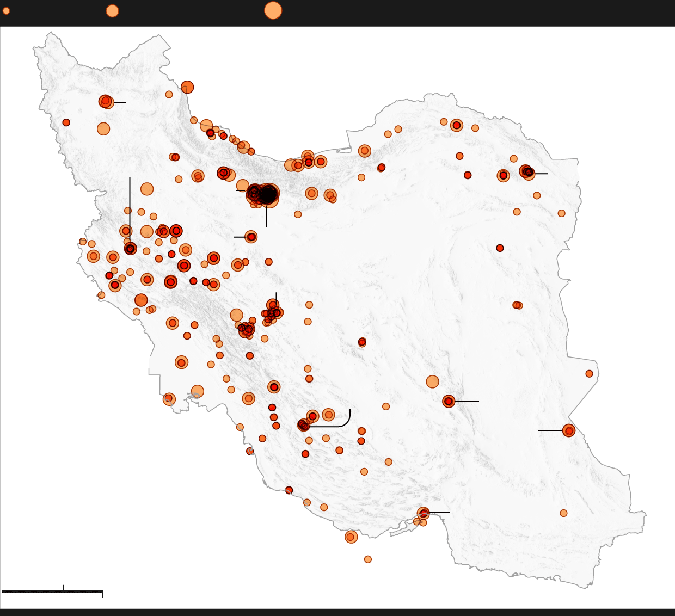Select the marker at the bottom of the long vertical western line

(x=130, y=249)
